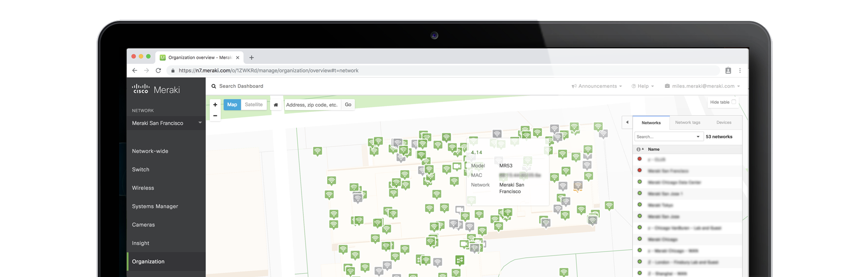Image resolution: width=868 pixels, height=277 pixels.
Task: Go back in the browser
Action: click(x=135, y=71)
